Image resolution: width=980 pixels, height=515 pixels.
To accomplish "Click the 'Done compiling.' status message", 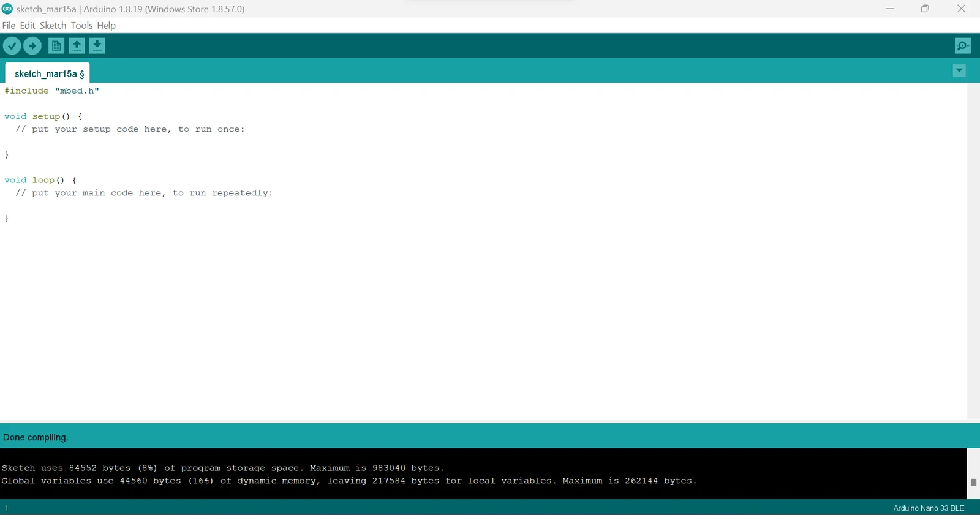I will point(36,437).
